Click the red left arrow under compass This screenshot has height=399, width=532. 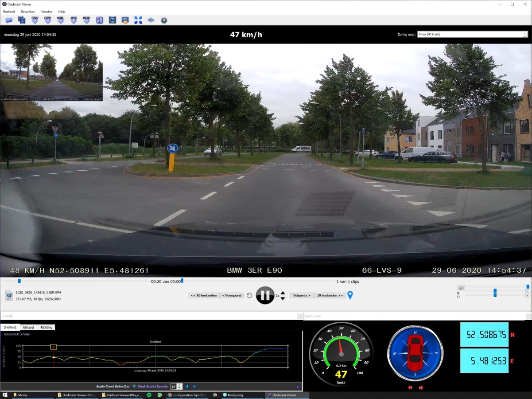pyautogui.click(x=410, y=387)
